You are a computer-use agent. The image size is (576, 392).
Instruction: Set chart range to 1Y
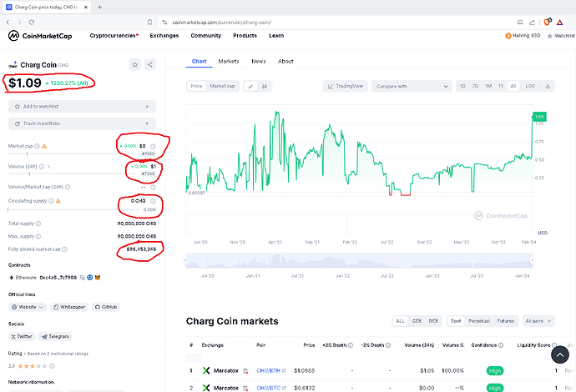coord(501,86)
